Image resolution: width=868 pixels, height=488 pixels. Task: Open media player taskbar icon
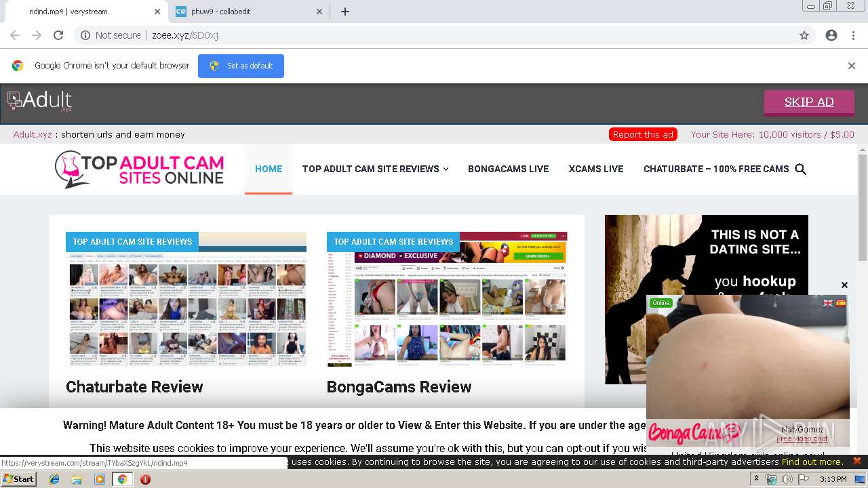pos(100,479)
